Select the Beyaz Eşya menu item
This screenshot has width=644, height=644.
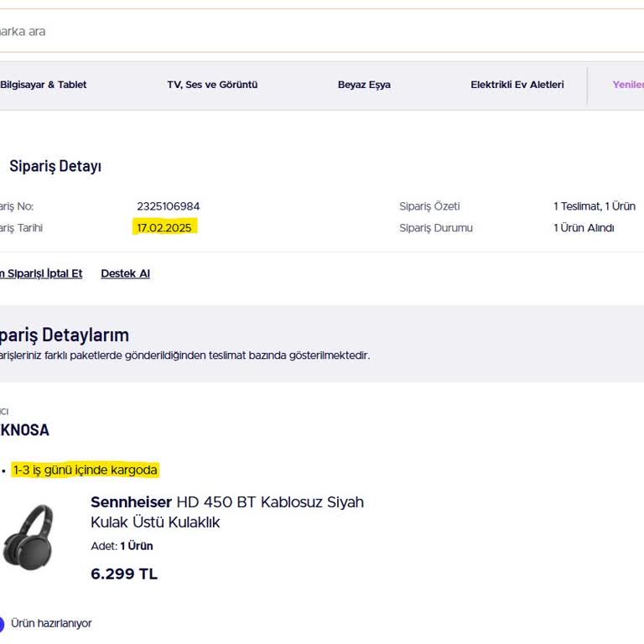(364, 85)
